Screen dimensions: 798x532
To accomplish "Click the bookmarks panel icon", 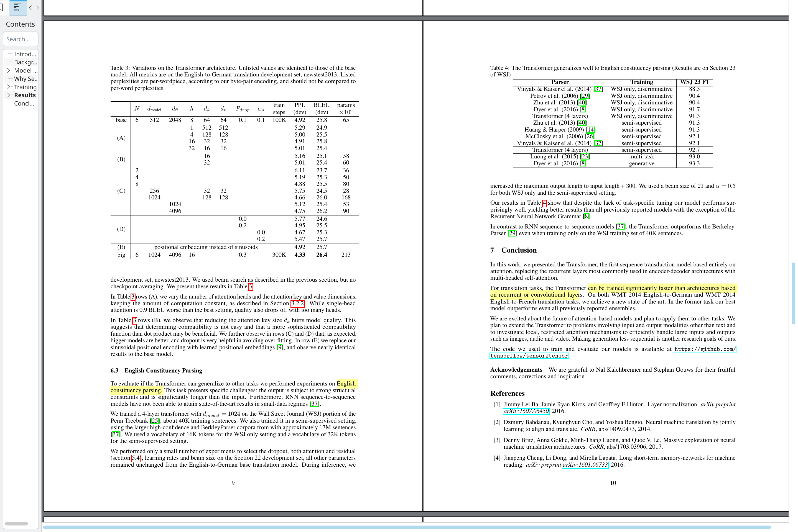I will pos(2,7).
